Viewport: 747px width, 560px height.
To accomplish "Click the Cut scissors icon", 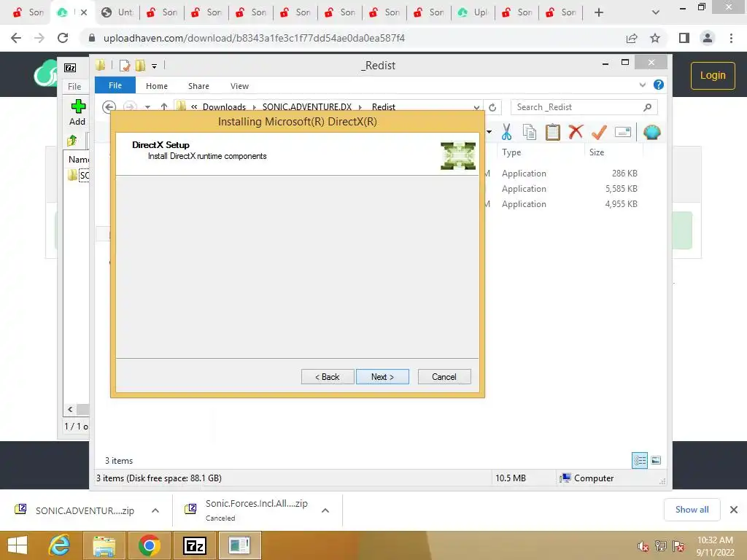I will tap(506, 132).
